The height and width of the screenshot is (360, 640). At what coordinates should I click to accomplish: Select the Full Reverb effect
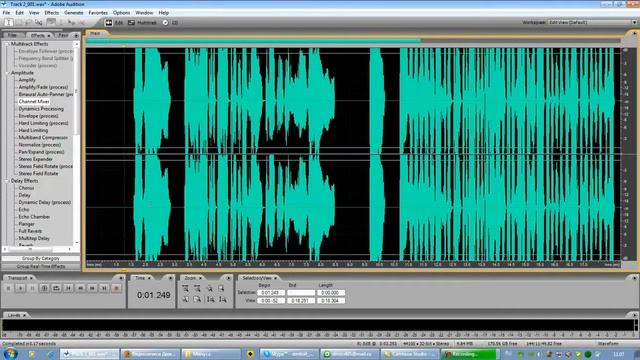point(30,231)
